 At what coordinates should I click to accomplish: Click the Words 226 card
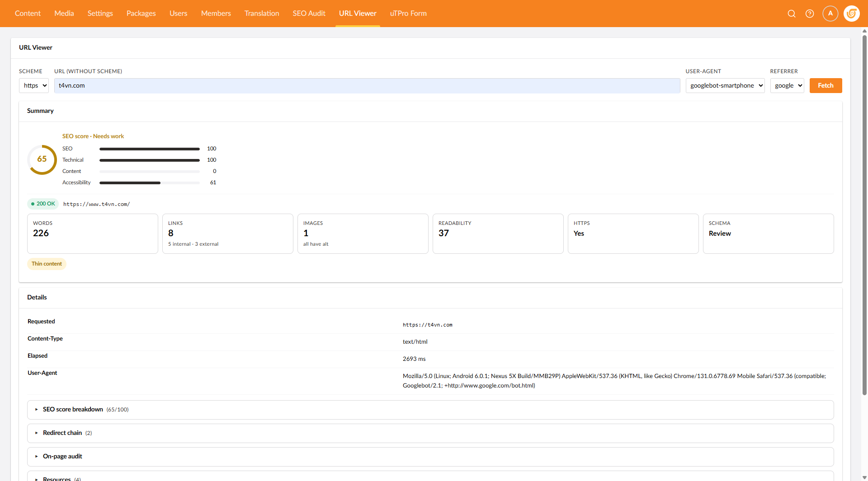click(93, 233)
